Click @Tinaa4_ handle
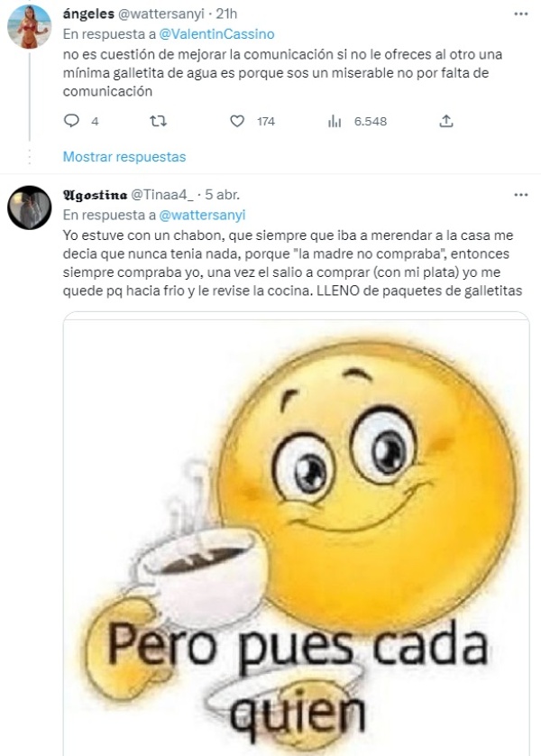Viewport: 541px width, 756px height. coord(162,195)
